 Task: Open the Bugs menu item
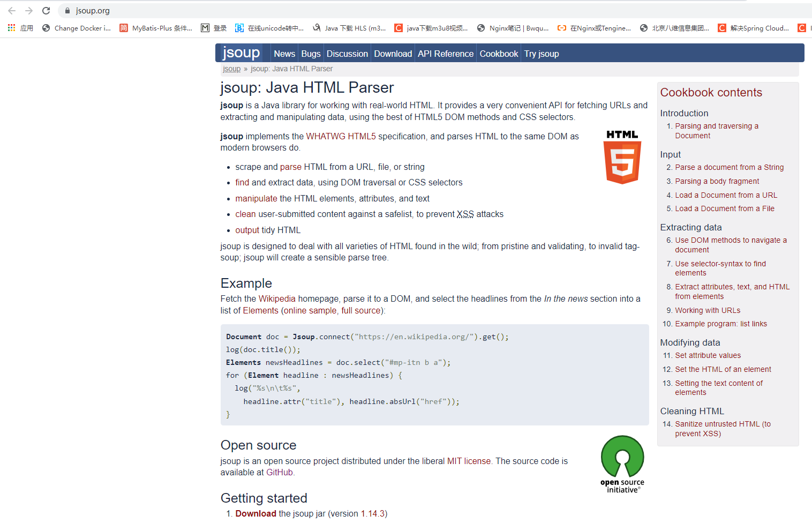(x=311, y=54)
